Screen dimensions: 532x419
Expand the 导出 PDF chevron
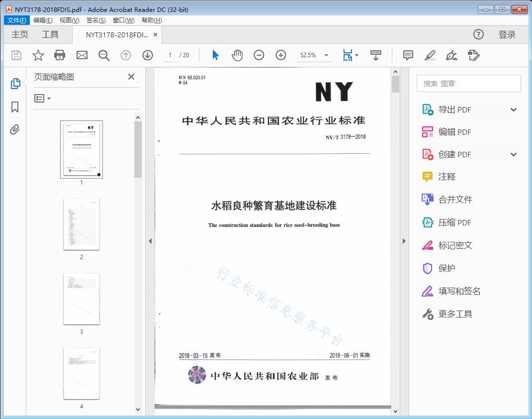[x=514, y=110]
